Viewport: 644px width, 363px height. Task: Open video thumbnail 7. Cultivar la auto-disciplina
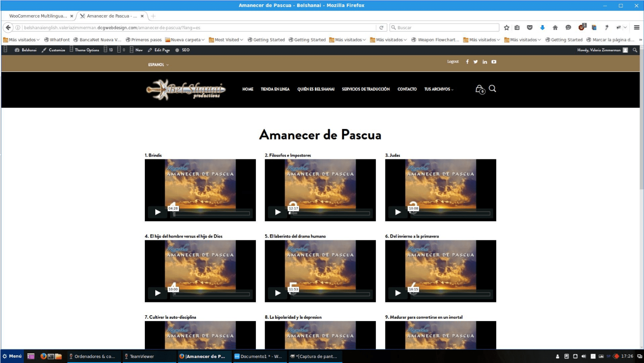pos(200,335)
